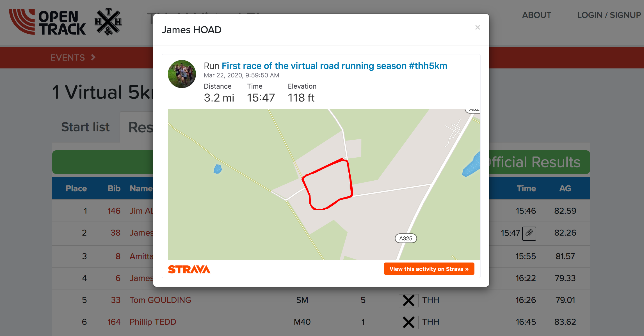Click the Strava logo in the embed
Image resolution: width=644 pixels, height=336 pixels.
point(189,269)
